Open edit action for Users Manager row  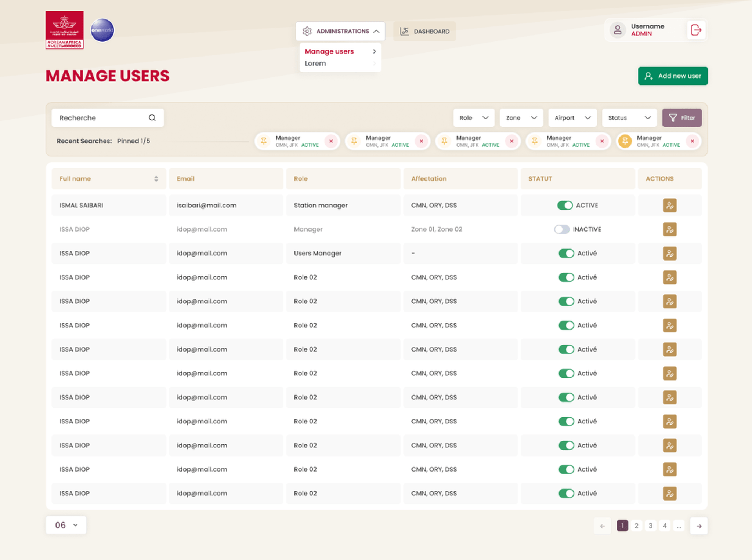click(x=670, y=253)
